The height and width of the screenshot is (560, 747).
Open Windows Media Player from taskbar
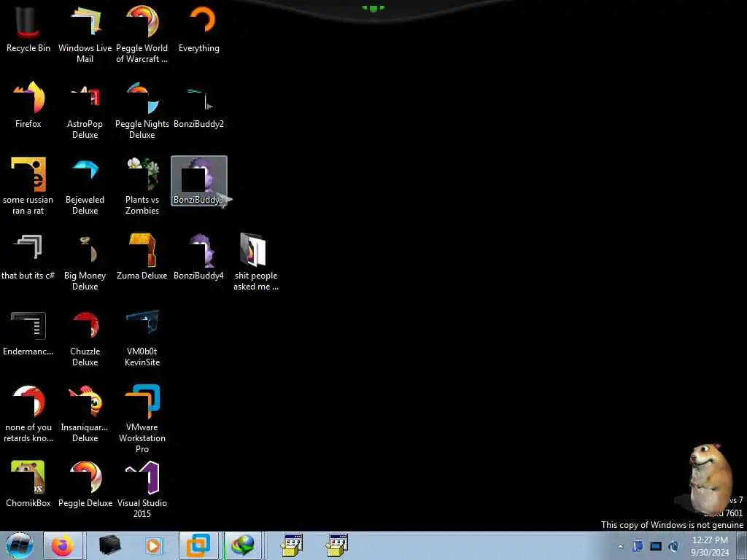(x=153, y=545)
